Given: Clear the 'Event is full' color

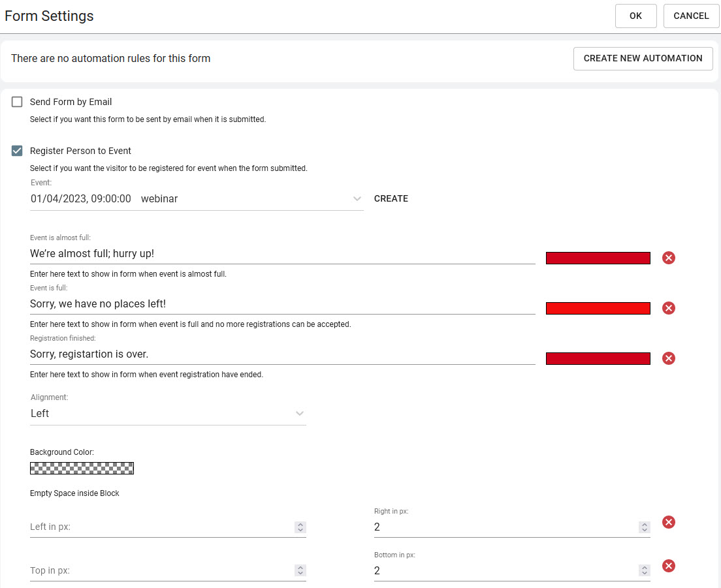Looking at the screenshot, I should click(668, 308).
